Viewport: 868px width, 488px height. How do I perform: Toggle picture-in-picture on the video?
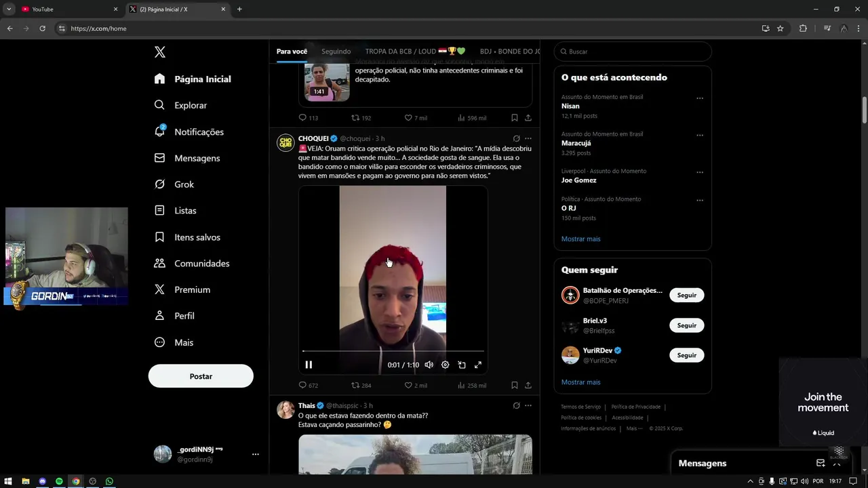[x=462, y=365]
